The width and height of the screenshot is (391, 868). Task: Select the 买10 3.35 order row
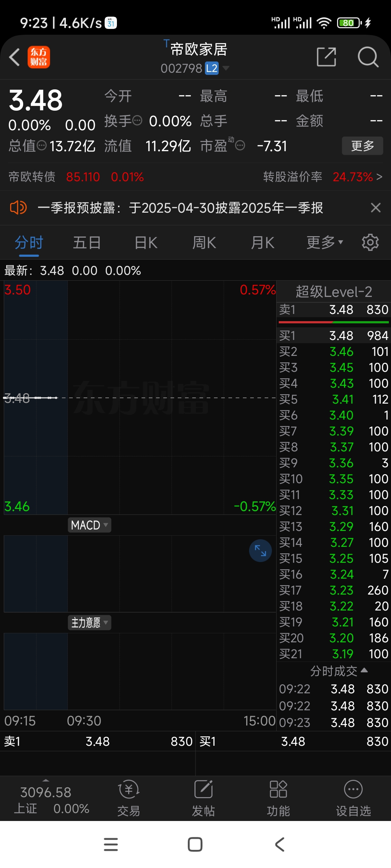click(x=334, y=479)
